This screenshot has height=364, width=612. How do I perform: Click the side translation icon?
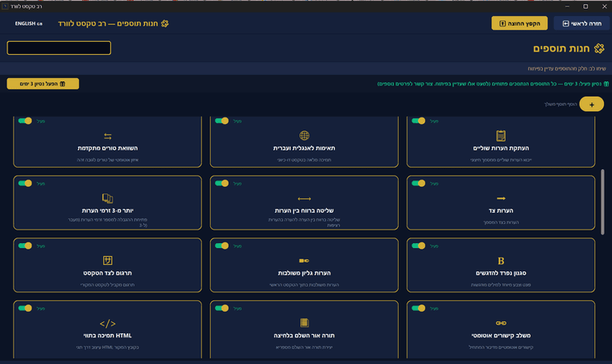click(108, 260)
